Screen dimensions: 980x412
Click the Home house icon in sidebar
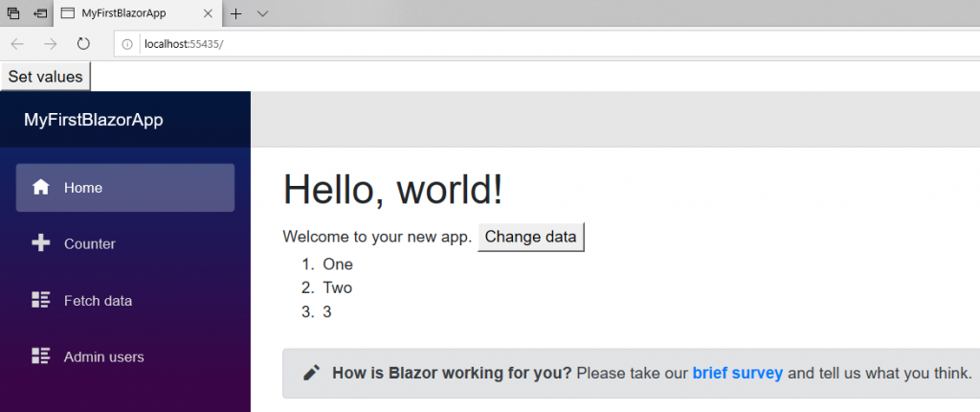40,187
